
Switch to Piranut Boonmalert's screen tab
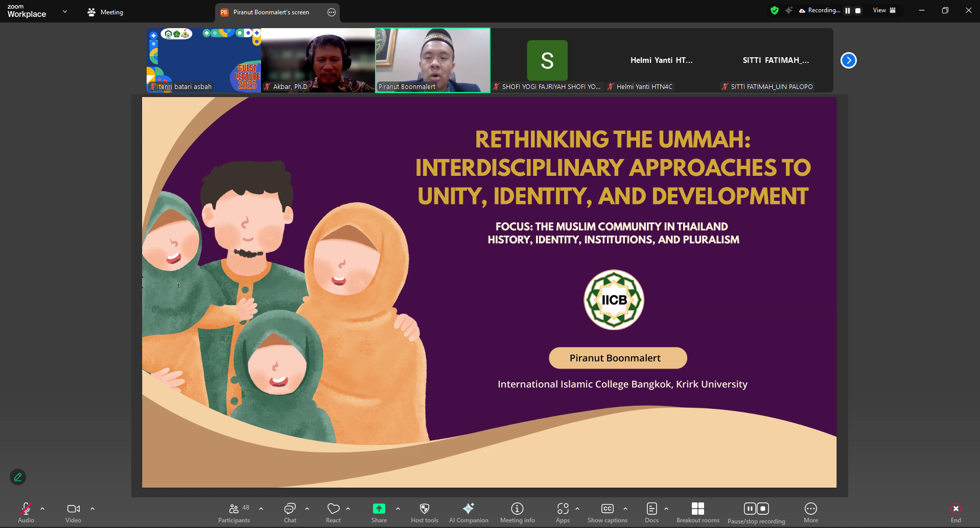pos(271,12)
